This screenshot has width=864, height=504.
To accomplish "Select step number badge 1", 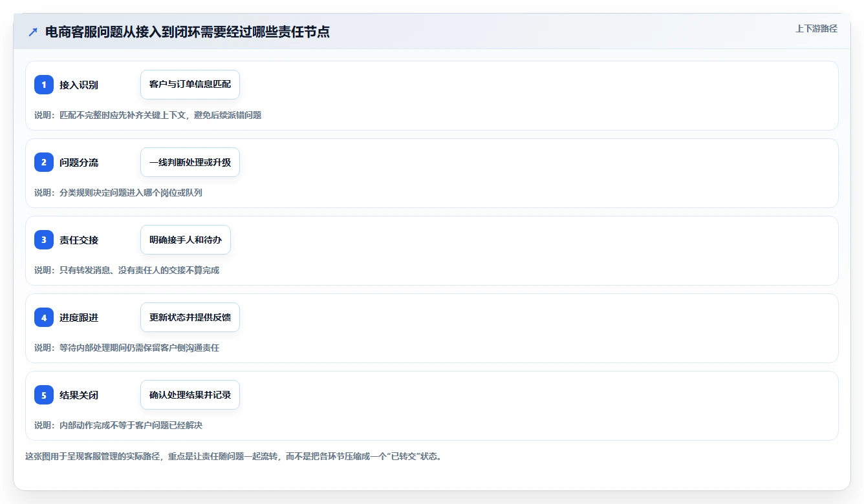I will [44, 85].
